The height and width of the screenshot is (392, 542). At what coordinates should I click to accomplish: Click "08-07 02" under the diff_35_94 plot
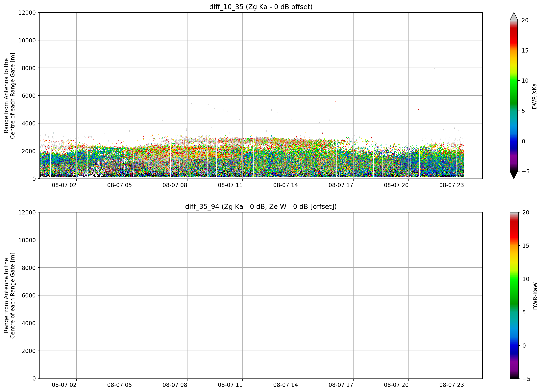tap(64, 385)
